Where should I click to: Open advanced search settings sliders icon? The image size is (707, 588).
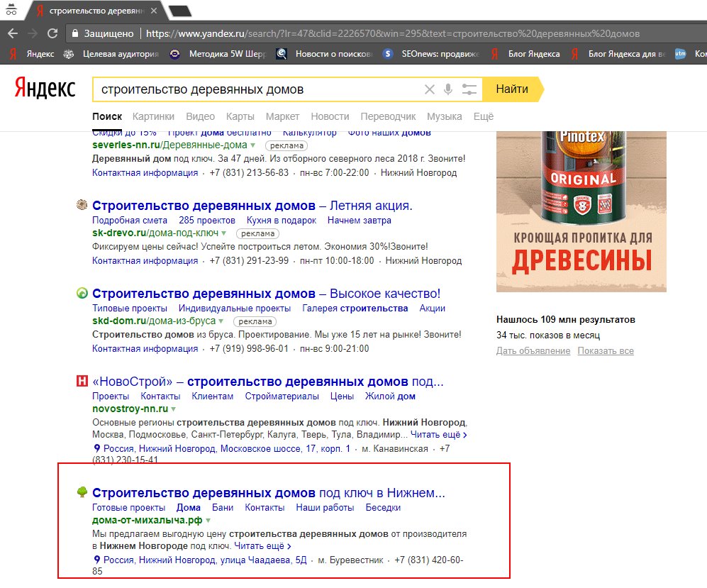[x=469, y=89]
